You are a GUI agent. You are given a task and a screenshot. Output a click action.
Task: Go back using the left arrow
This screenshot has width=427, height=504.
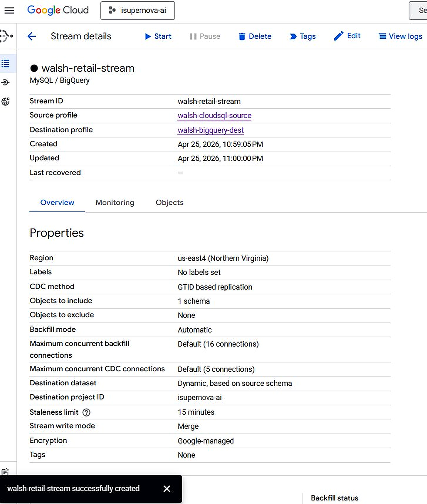click(x=31, y=36)
